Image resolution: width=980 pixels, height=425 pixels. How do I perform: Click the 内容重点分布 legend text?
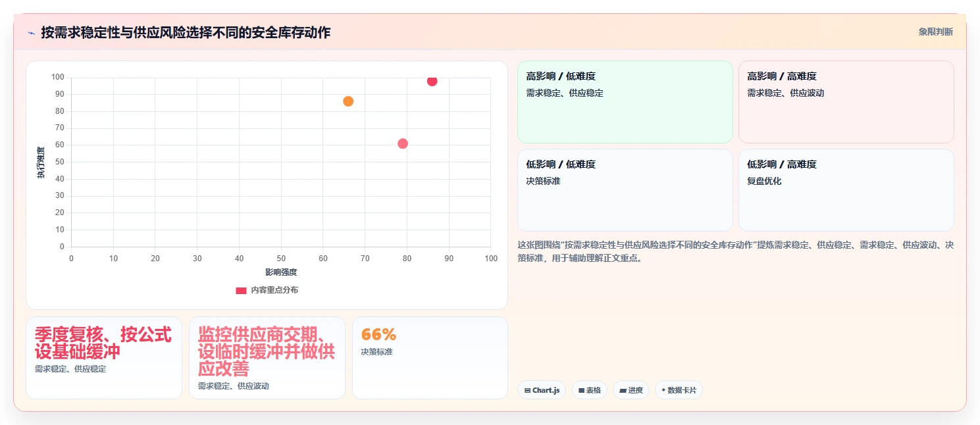(274, 290)
